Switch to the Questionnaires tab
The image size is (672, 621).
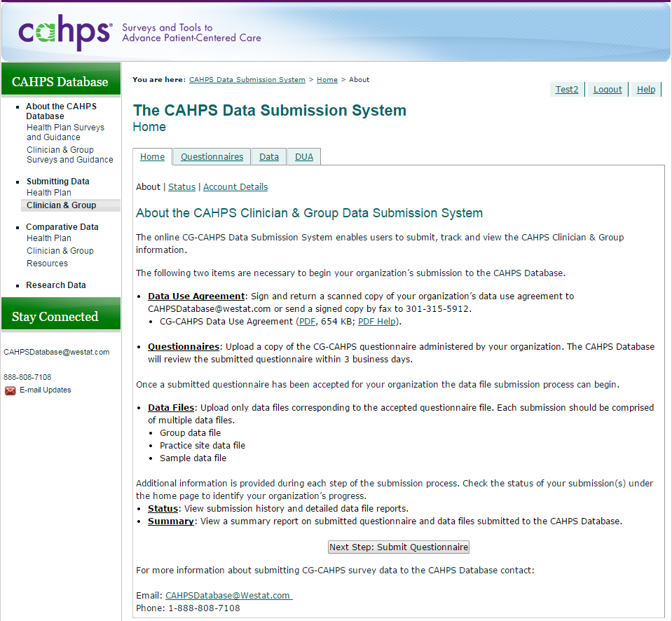tap(212, 157)
